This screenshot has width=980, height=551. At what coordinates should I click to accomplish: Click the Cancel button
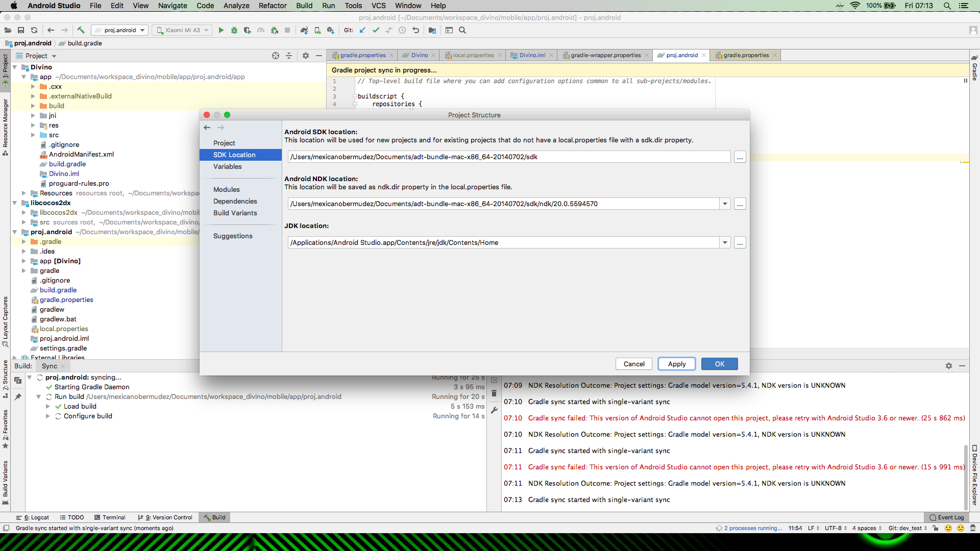pos(634,364)
